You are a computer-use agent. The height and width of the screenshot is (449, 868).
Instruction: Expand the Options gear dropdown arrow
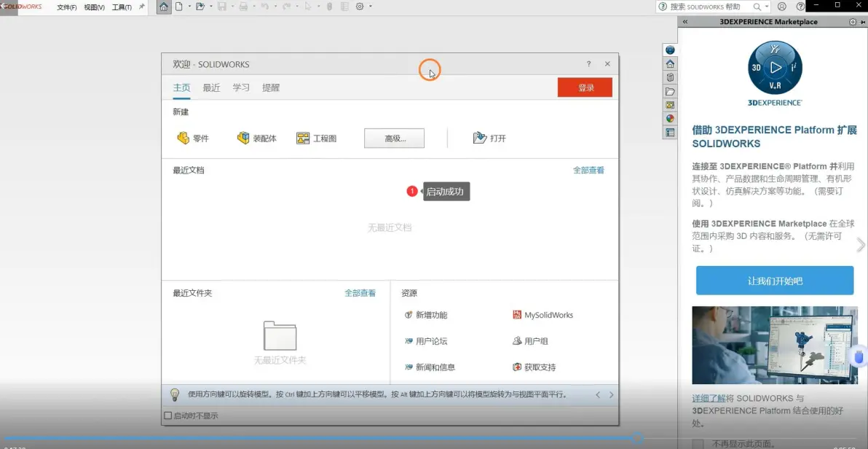[371, 7]
